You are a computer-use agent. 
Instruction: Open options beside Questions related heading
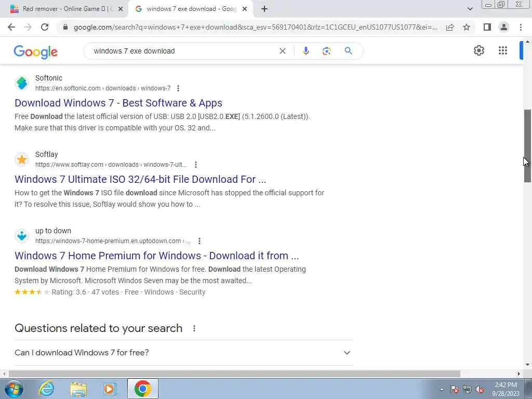click(194, 328)
